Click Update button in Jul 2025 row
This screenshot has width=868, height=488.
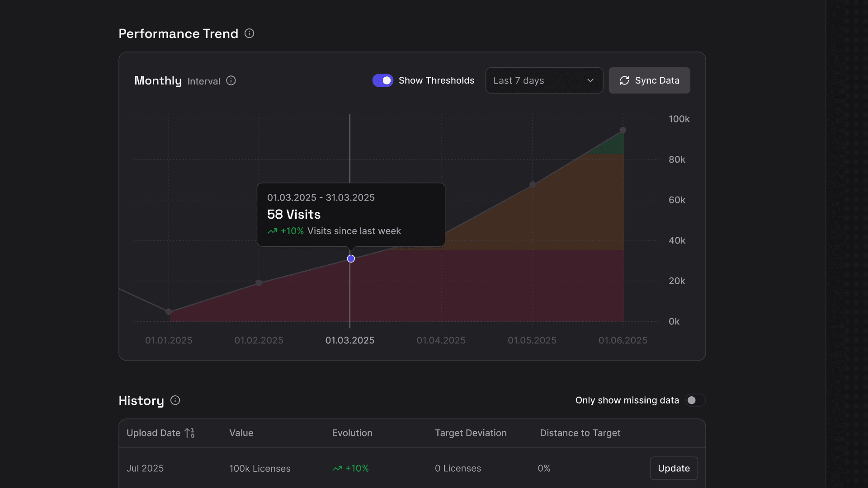674,469
